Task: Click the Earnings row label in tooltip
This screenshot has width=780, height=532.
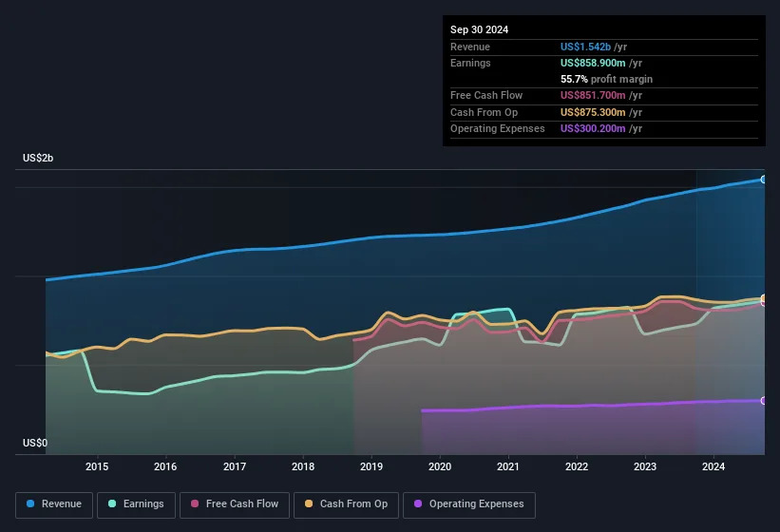Action: tap(470, 63)
